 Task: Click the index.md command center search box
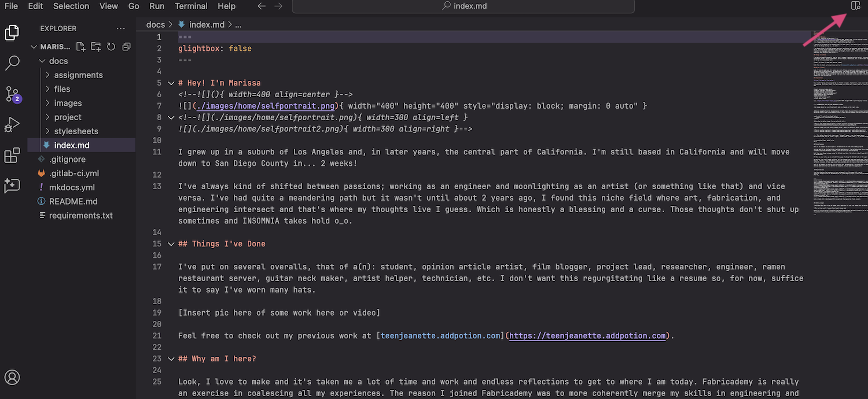[x=463, y=6]
